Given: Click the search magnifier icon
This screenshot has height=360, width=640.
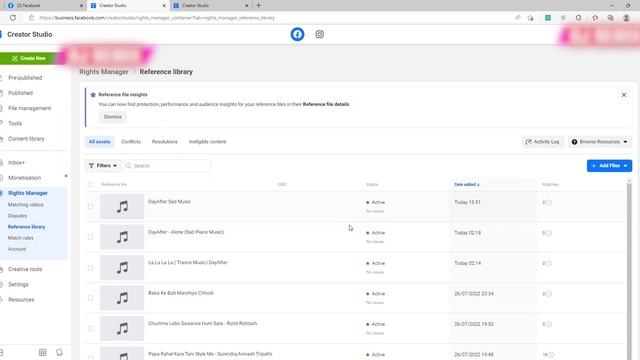Looking at the screenshot, I should pyautogui.click(x=129, y=166).
